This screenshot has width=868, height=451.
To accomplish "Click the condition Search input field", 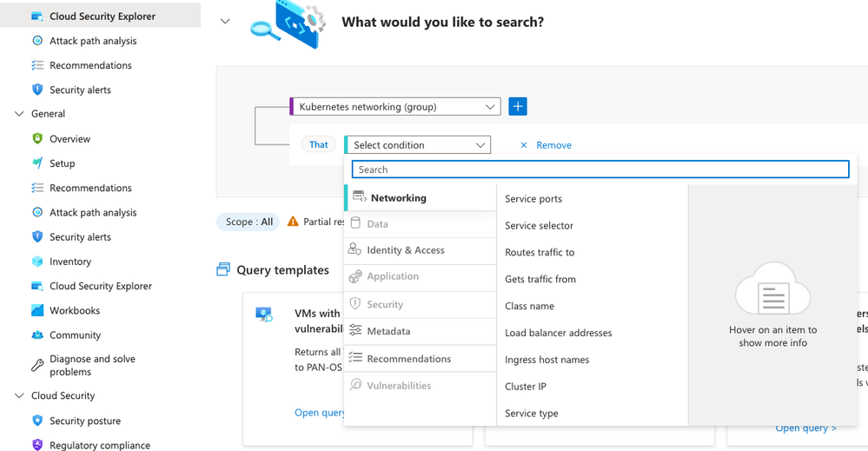I will click(x=600, y=169).
